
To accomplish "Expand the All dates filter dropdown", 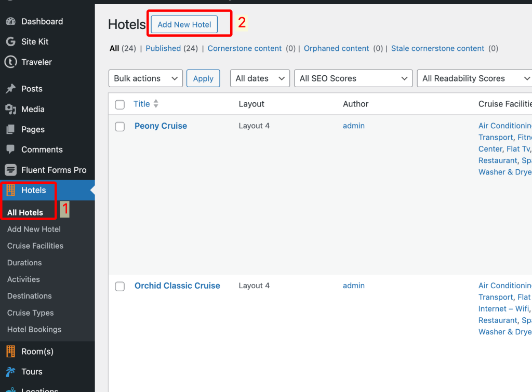I will [x=260, y=78].
